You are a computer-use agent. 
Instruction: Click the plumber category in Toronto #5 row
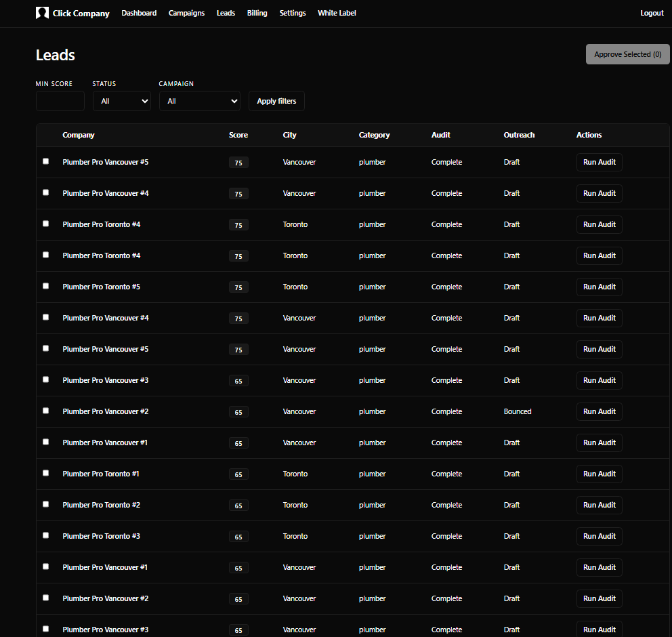point(372,287)
